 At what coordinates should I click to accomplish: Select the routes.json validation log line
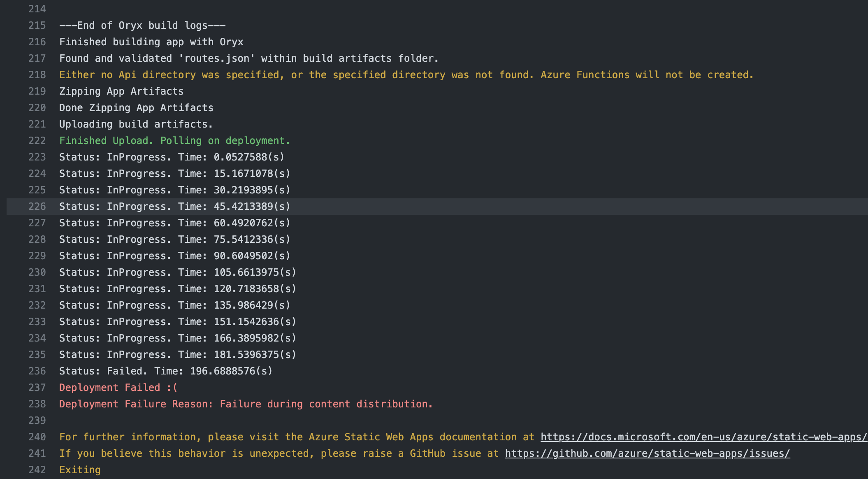248,58
